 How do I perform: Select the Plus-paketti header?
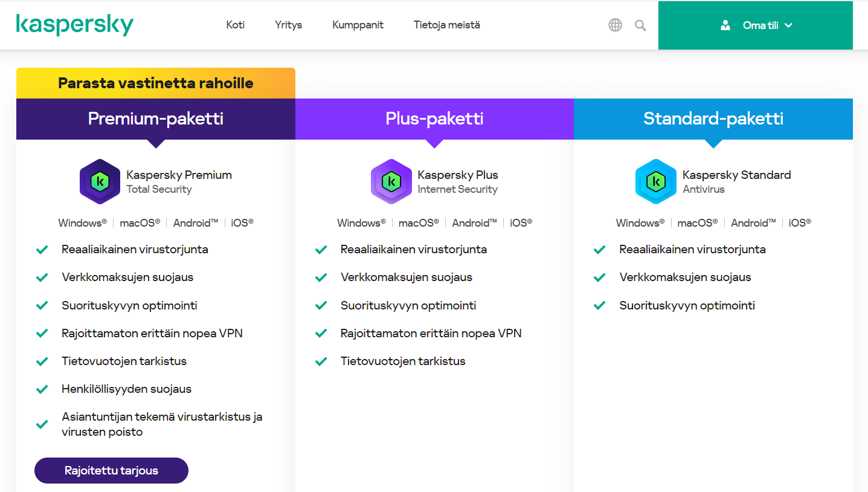tap(434, 118)
